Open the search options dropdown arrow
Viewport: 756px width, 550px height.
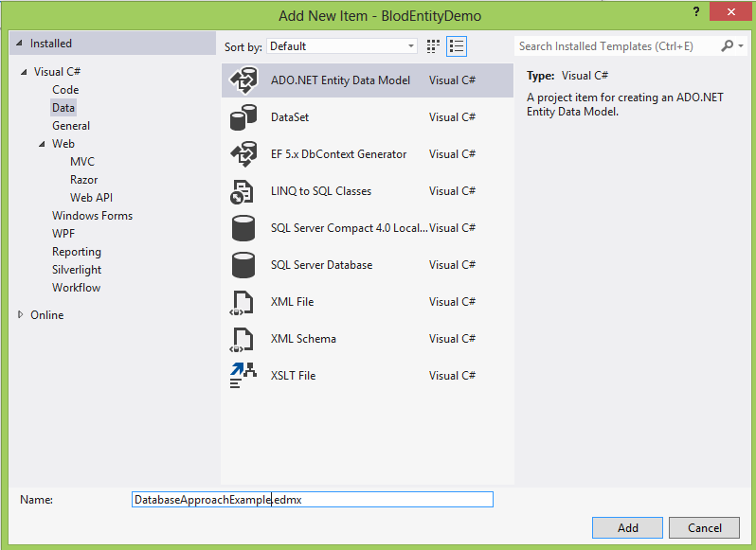point(741,46)
